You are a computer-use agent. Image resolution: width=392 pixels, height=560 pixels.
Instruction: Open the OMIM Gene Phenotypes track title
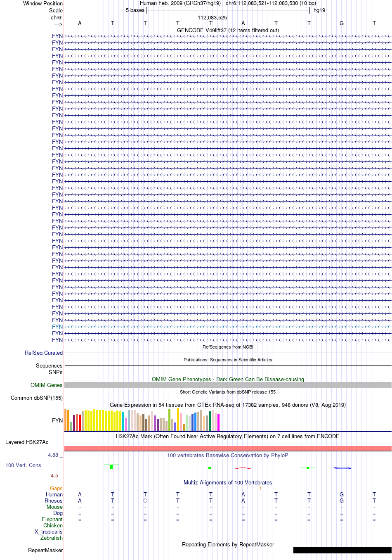tap(228, 379)
